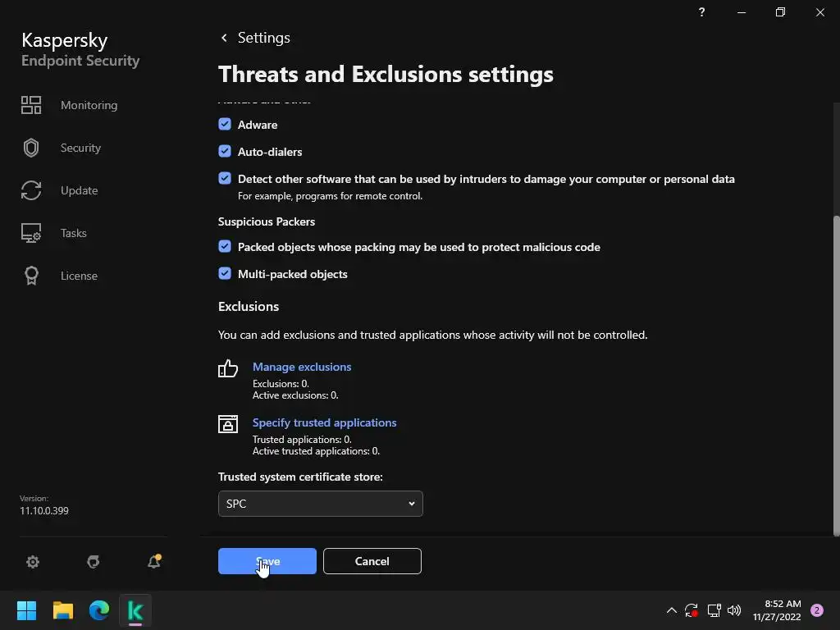Go back using the Settings arrow
Image resolution: width=840 pixels, height=630 pixels.
tap(225, 38)
